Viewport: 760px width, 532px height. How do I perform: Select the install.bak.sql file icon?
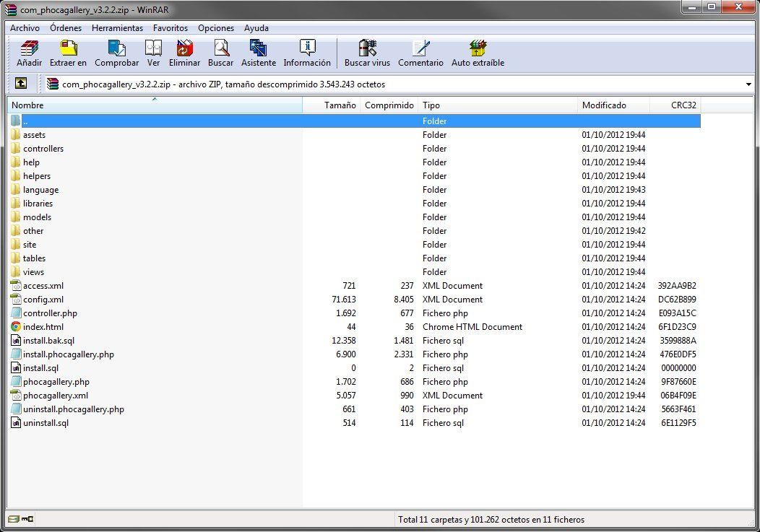15,341
